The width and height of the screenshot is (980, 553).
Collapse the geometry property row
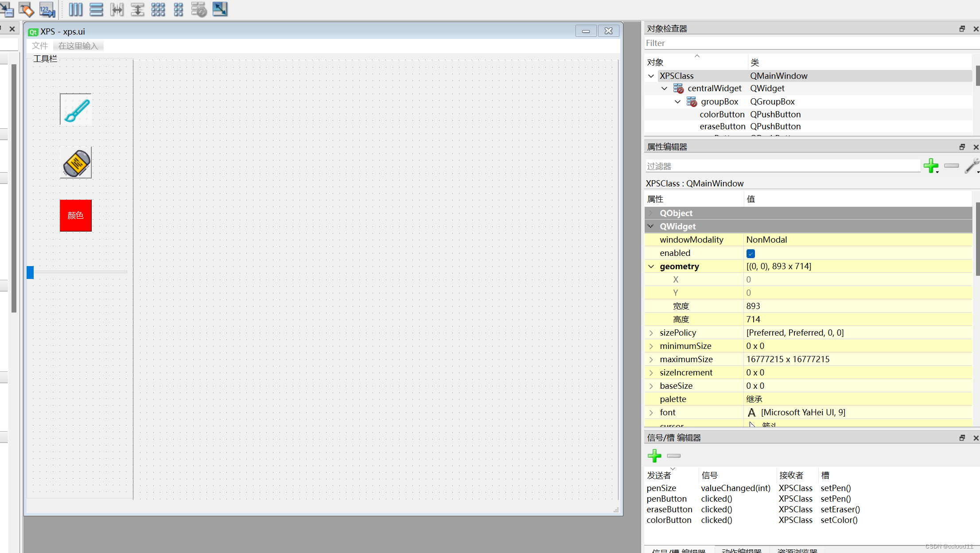(651, 267)
